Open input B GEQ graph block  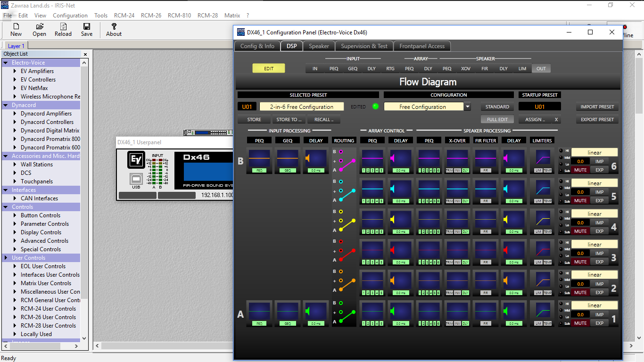[288, 160]
